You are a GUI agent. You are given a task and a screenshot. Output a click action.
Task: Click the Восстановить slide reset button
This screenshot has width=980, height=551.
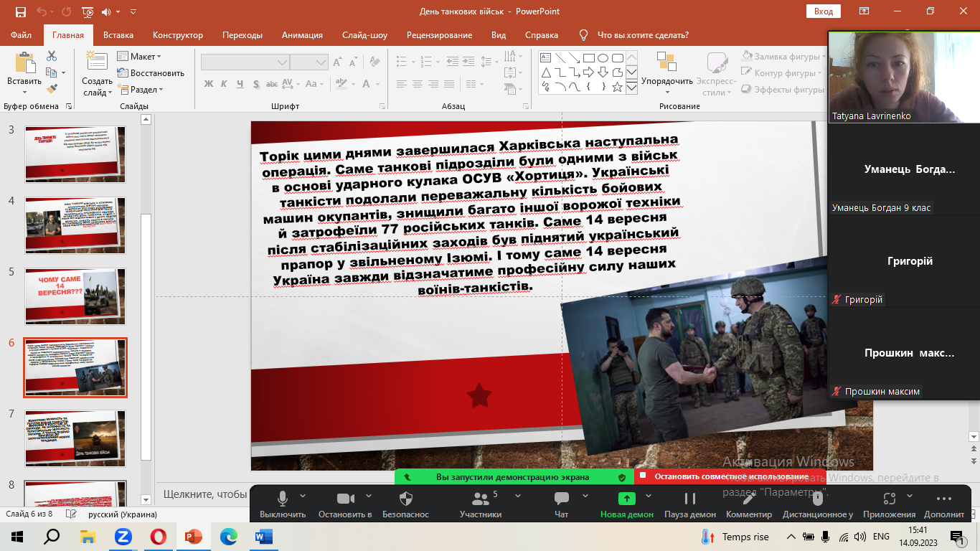(x=151, y=73)
